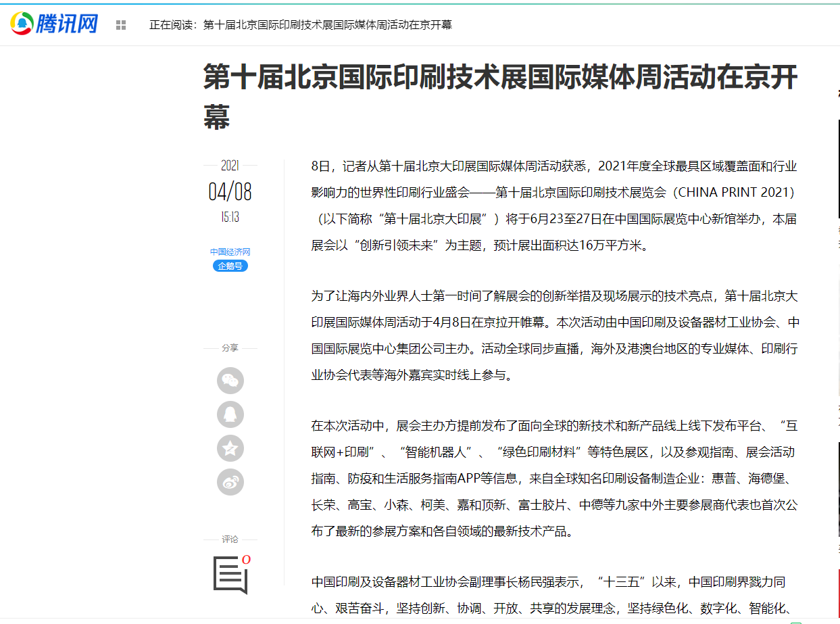Viewport: 840px width, 624px height.
Task: Share article via QQ bell icon
Action: click(230, 414)
